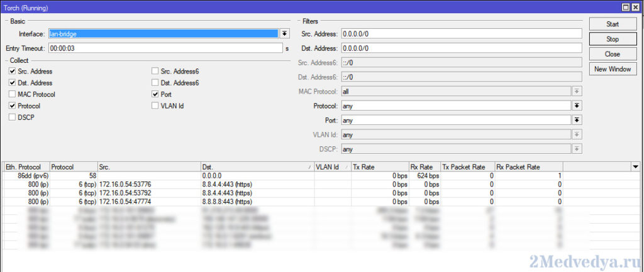Screen dimensions: 644x272
Task: Select source 172.16.0.54:53776 row
Action: [320, 185]
